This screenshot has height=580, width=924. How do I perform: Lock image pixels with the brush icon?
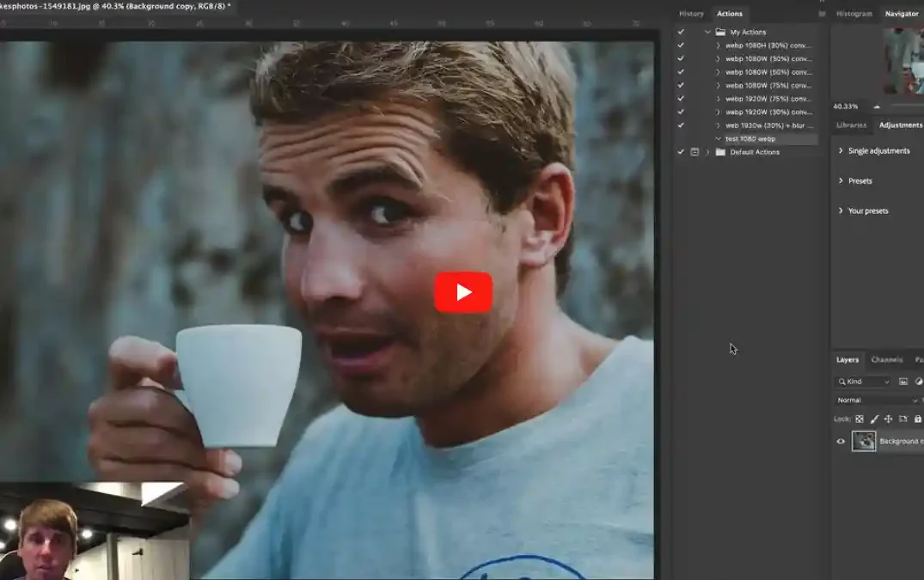pos(874,419)
